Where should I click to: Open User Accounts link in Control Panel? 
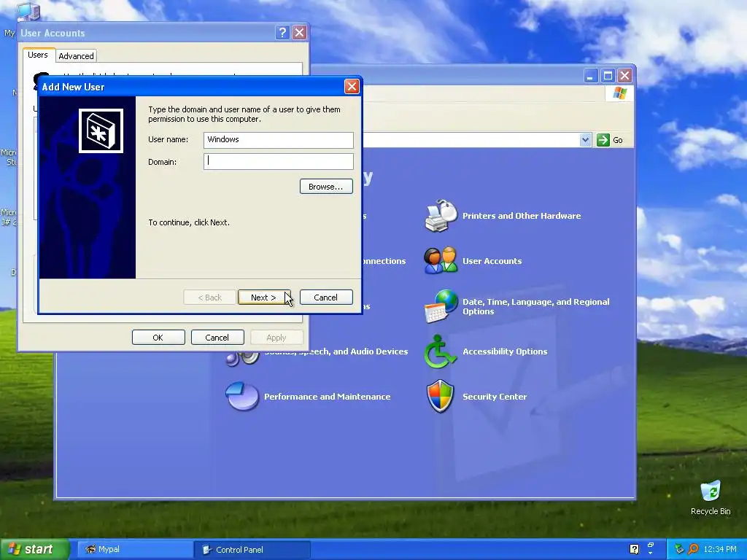pos(492,261)
